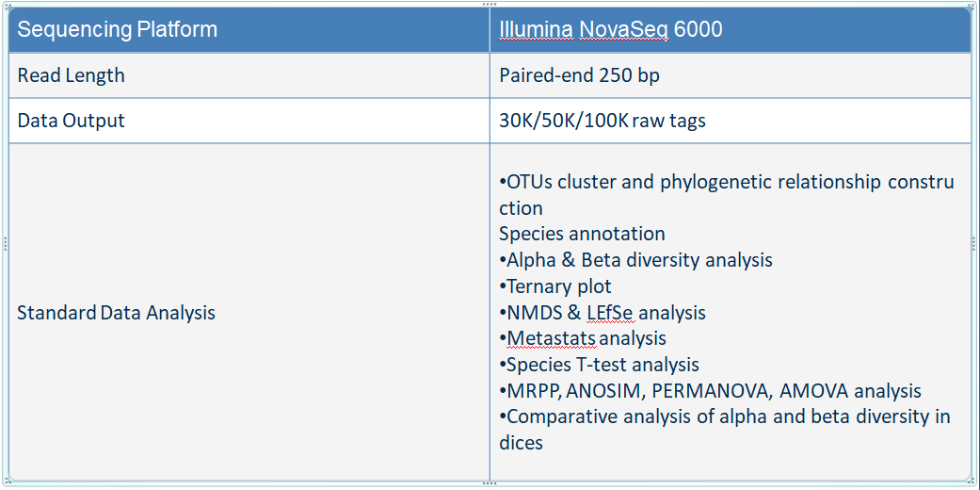Click the "Paired-end 250 bp" cell
980x490 pixels.
pyautogui.click(x=579, y=75)
